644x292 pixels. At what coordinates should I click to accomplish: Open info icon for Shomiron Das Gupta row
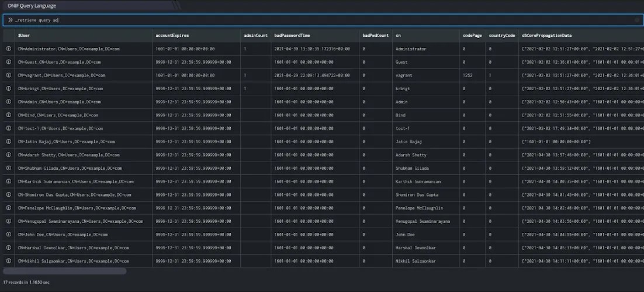tap(9, 194)
